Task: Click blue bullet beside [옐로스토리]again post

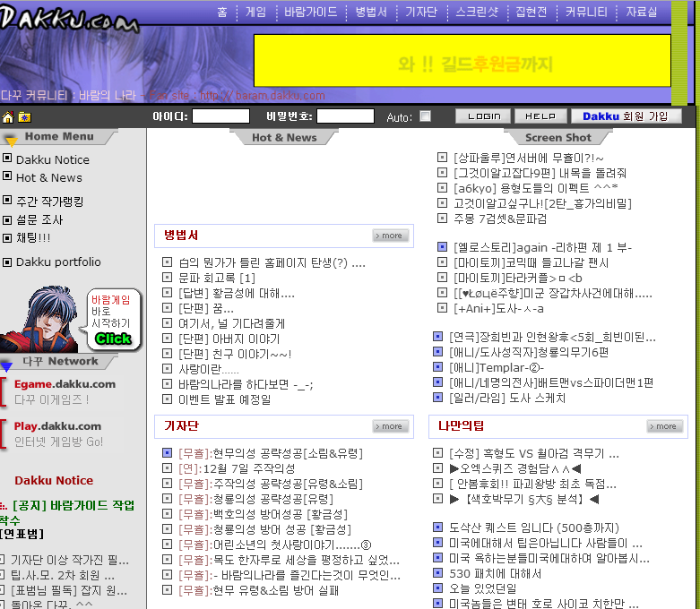Action: [x=442, y=246]
